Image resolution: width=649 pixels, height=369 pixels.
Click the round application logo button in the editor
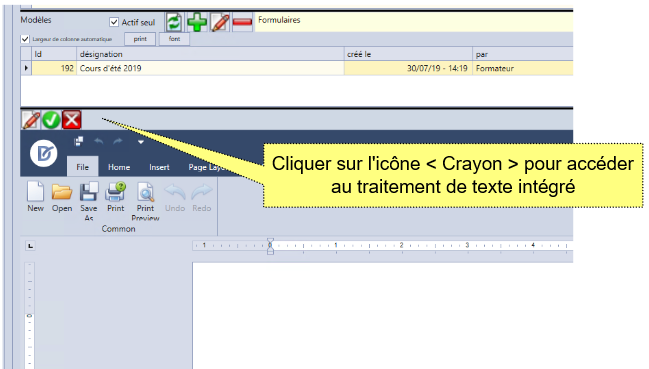point(44,154)
